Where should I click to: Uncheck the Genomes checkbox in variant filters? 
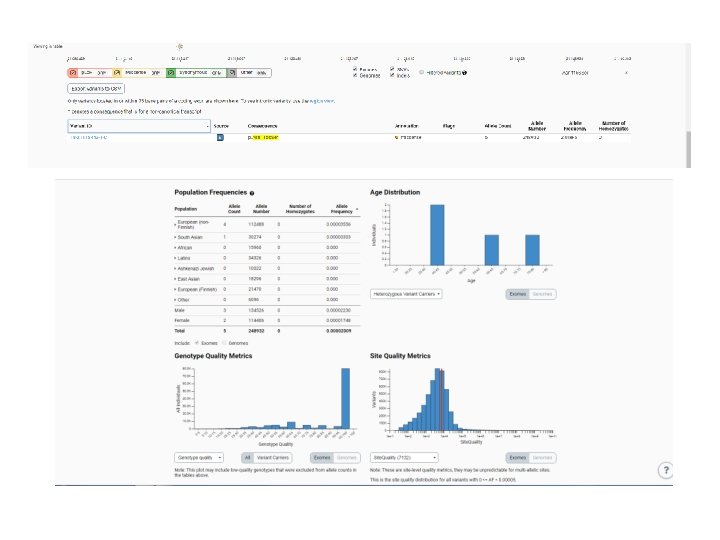pos(355,75)
